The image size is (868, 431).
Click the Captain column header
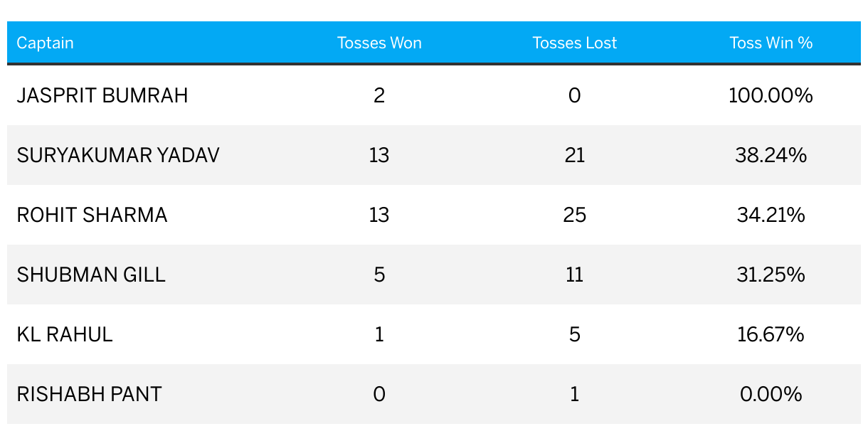click(x=46, y=43)
